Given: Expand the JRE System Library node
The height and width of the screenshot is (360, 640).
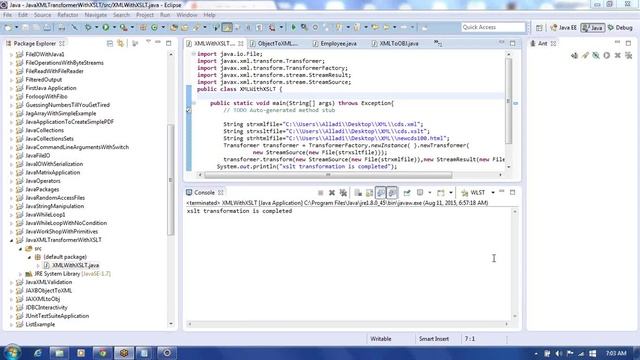Looking at the screenshot, I should coord(20,274).
